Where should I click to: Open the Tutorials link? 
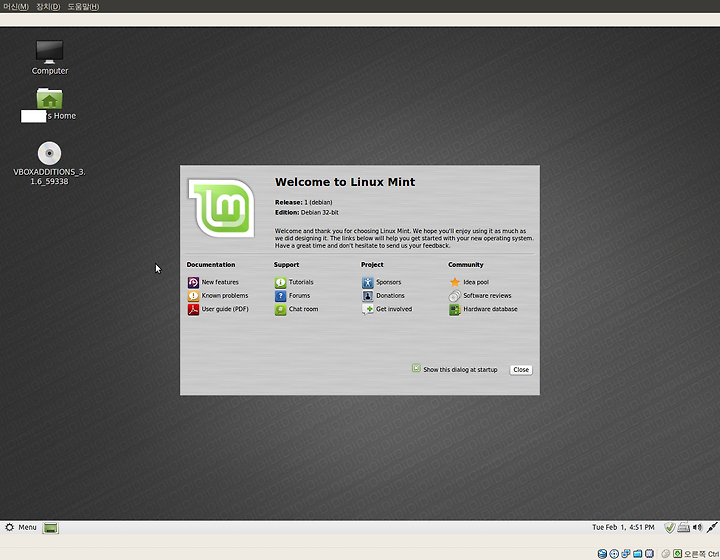coord(301,282)
